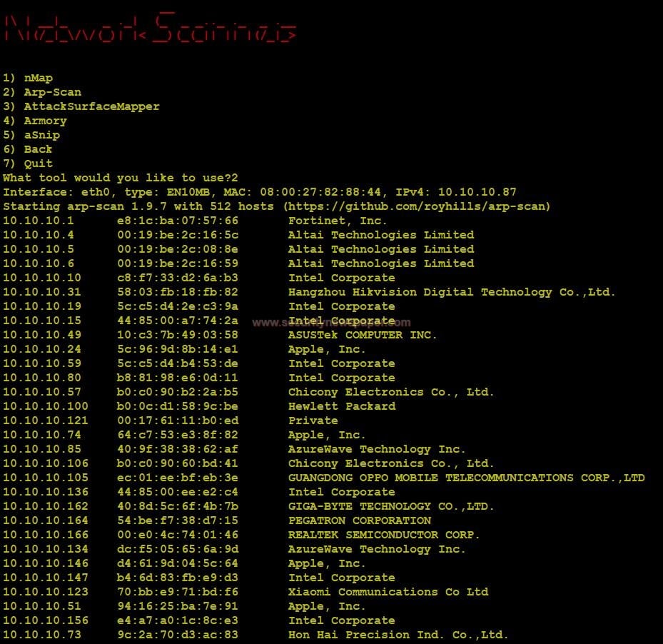This screenshot has height=644, width=663.
Task: Click the 'What tool would you like to use?' prompt
Action: pyautogui.click(x=117, y=178)
